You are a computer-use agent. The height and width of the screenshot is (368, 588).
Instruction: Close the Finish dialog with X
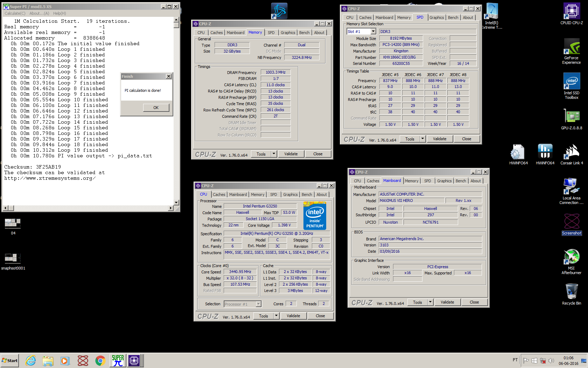point(168,76)
